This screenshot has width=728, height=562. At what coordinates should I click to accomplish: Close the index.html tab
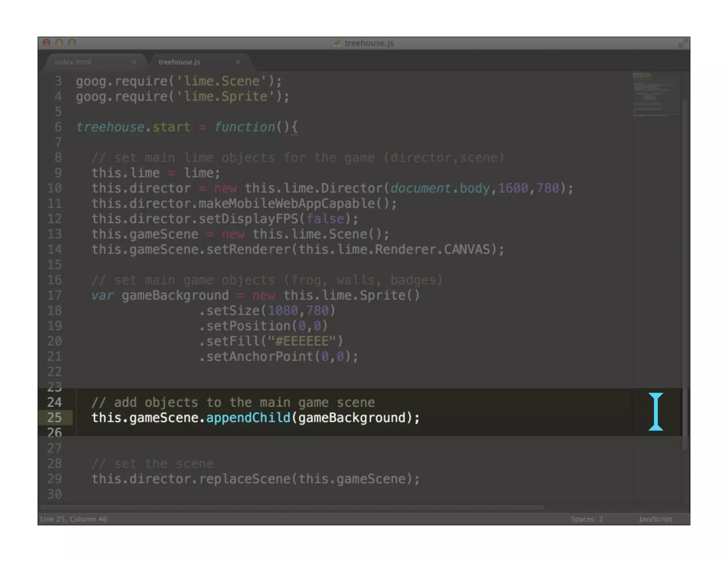(x=134, y=62)
